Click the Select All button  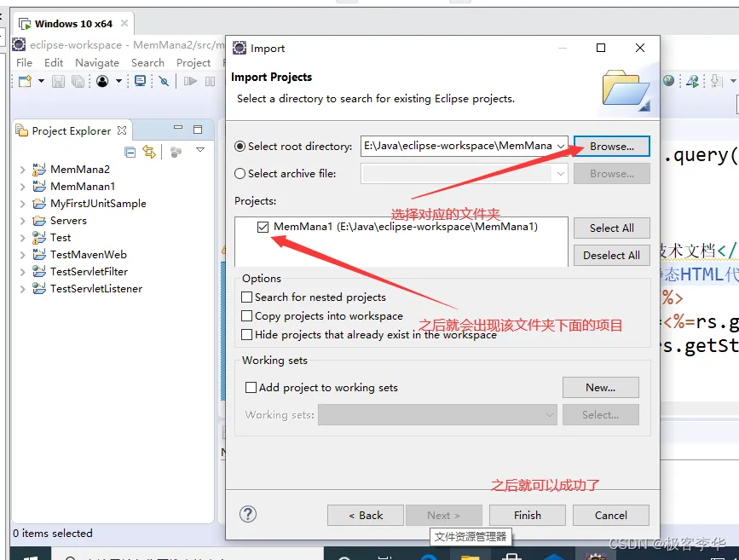(612, 228)
